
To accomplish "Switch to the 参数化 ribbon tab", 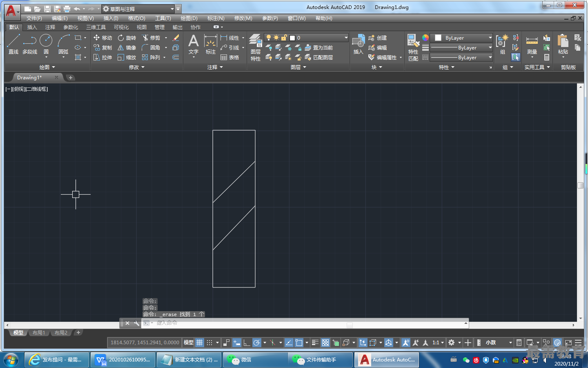I will pyautogui.click(x=71, y=27).
